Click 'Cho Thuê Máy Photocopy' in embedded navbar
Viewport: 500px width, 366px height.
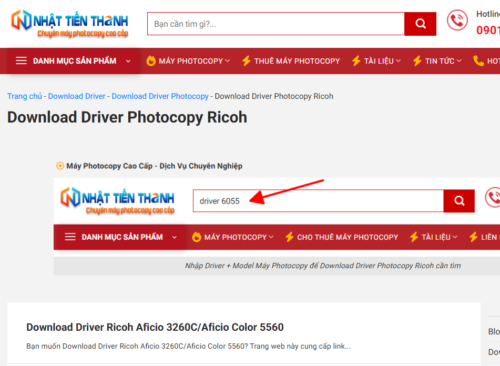point(348,237)
